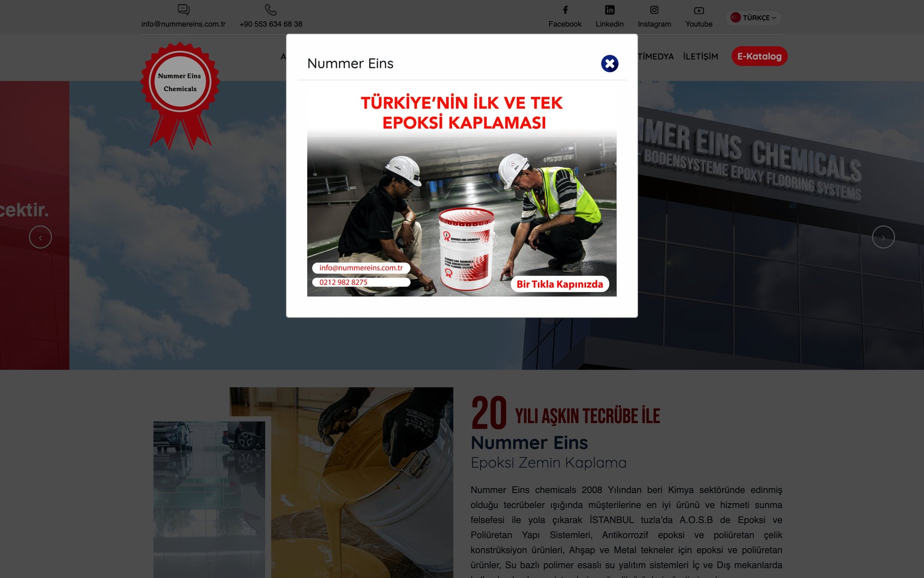The width and height of the screenshot is (924, 578).
Task: Click the popup epoxy coating banner image
Action: click(462, 193)
